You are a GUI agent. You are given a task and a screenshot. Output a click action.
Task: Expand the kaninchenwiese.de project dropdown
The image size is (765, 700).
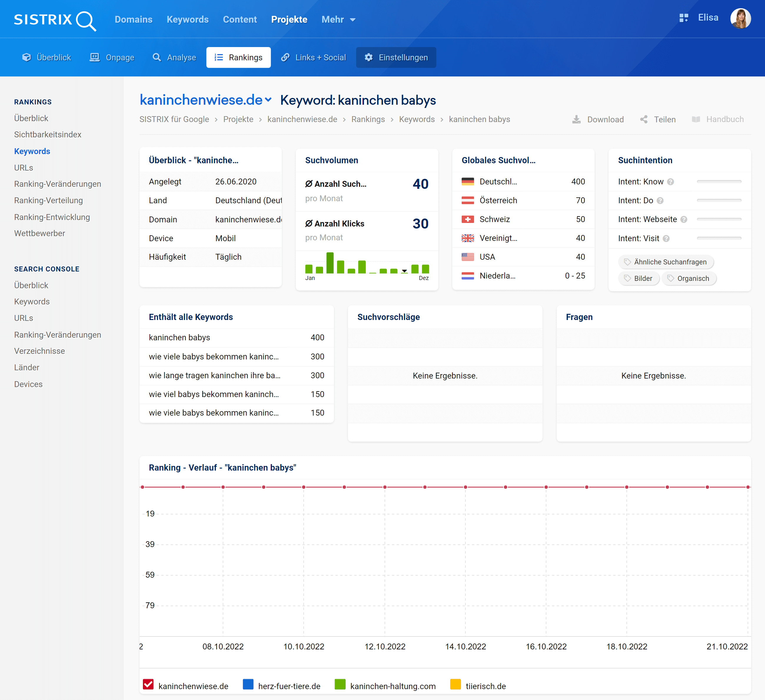[x=269, y=100]
